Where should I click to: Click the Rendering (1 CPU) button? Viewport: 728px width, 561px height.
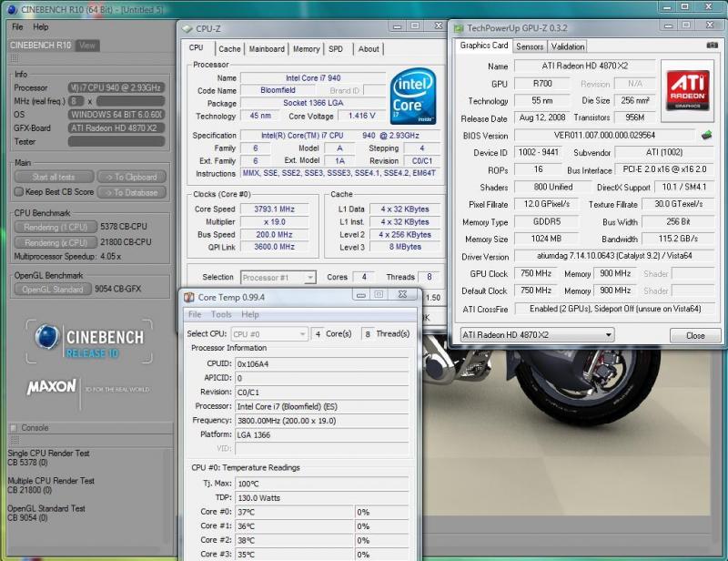(56, 227)
